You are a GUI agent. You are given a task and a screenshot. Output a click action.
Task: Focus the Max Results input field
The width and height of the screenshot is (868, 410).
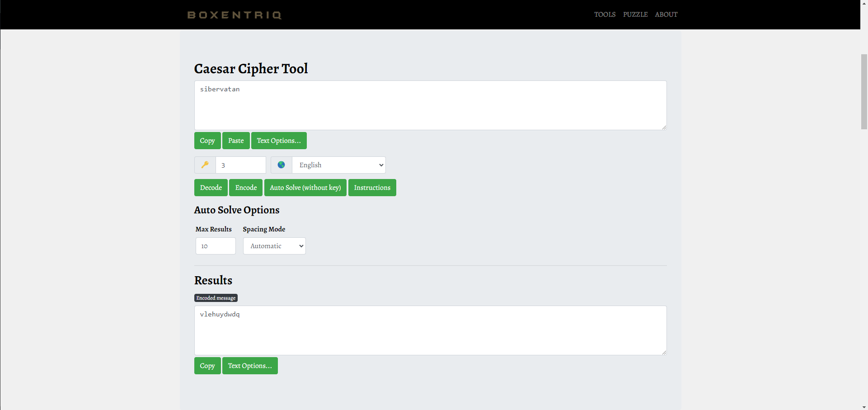coord(216,246)
